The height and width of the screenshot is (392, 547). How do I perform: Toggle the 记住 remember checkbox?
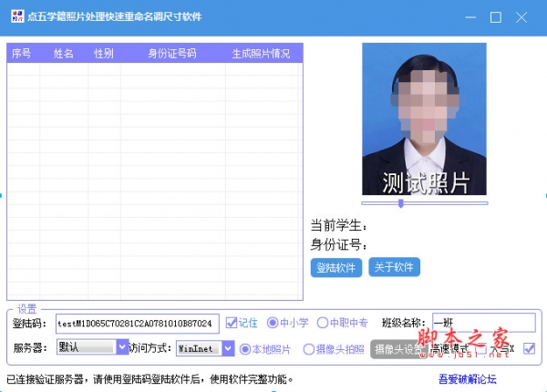tap(232, 323)
